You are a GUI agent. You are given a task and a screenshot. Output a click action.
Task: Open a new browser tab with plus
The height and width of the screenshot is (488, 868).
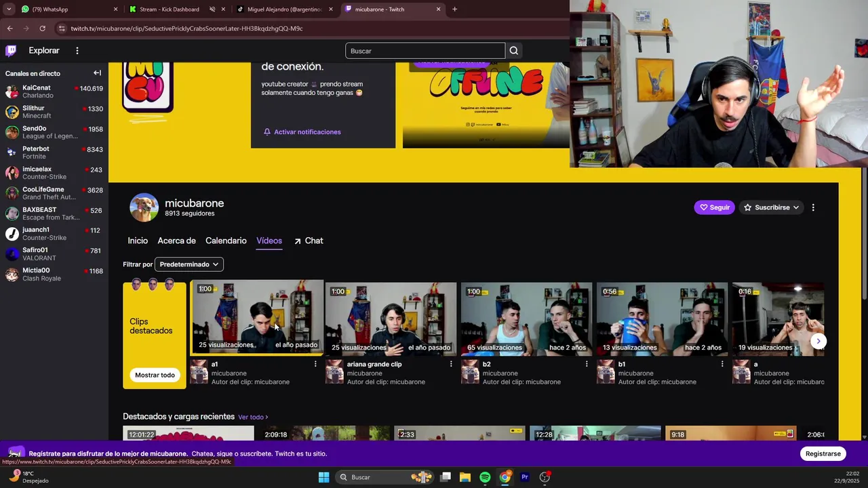[454, 9]
